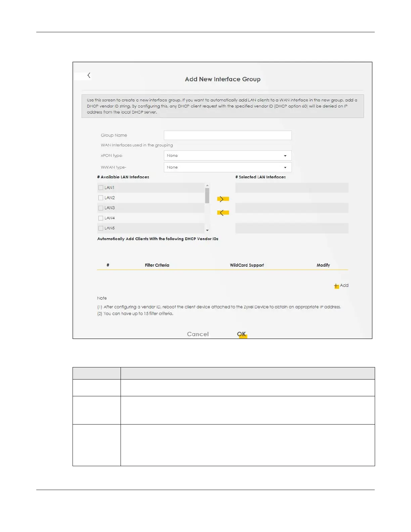Click the Available LAN list scrollbar thumb

click(207, 195)
